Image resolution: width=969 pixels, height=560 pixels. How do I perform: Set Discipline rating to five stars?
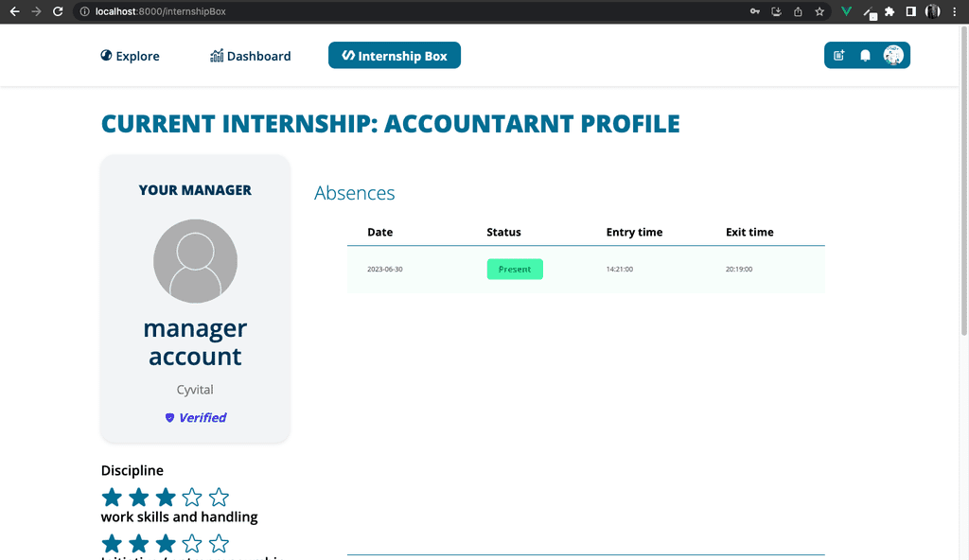click(x=219, y=497)
